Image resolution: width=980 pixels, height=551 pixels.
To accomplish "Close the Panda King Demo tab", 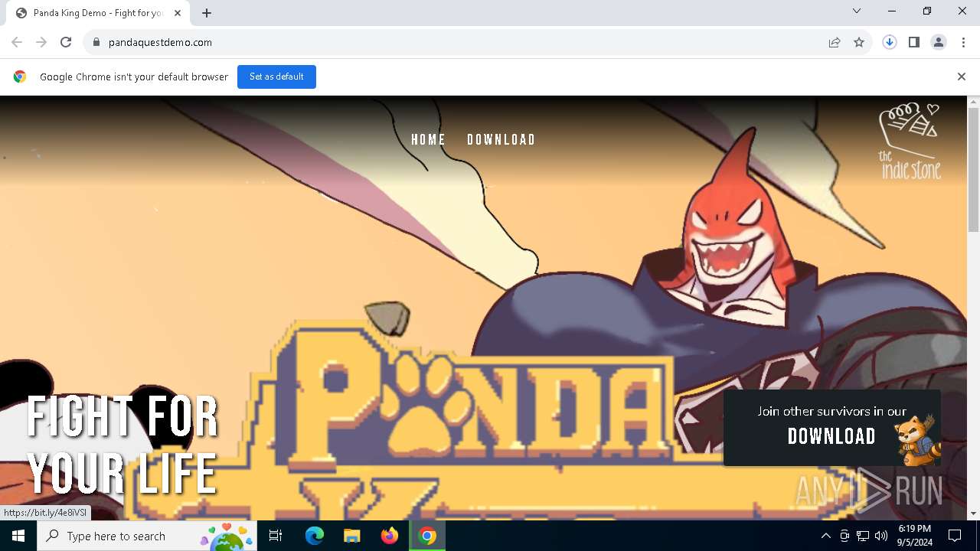I will coord(178,13).
